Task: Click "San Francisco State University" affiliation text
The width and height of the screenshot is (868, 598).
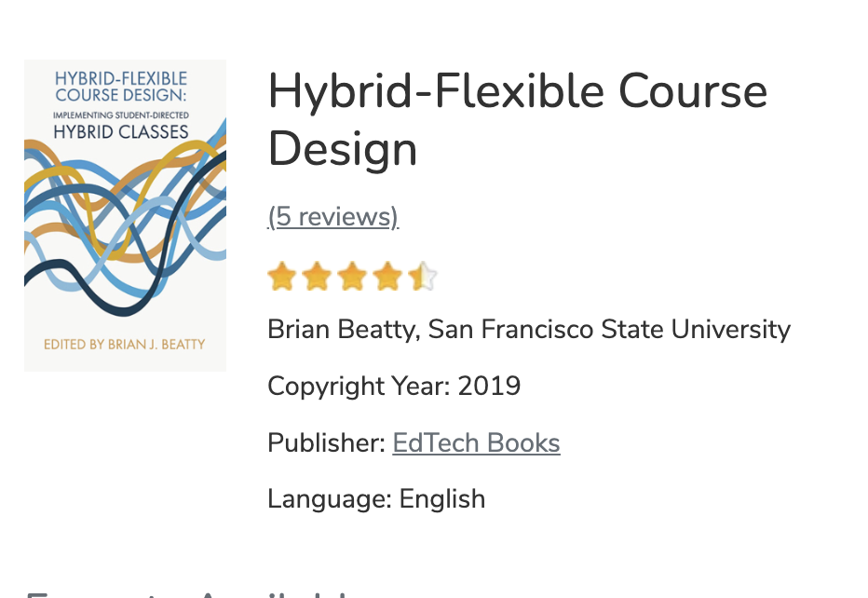Action: pyautogui.click(x=609, y=330)
